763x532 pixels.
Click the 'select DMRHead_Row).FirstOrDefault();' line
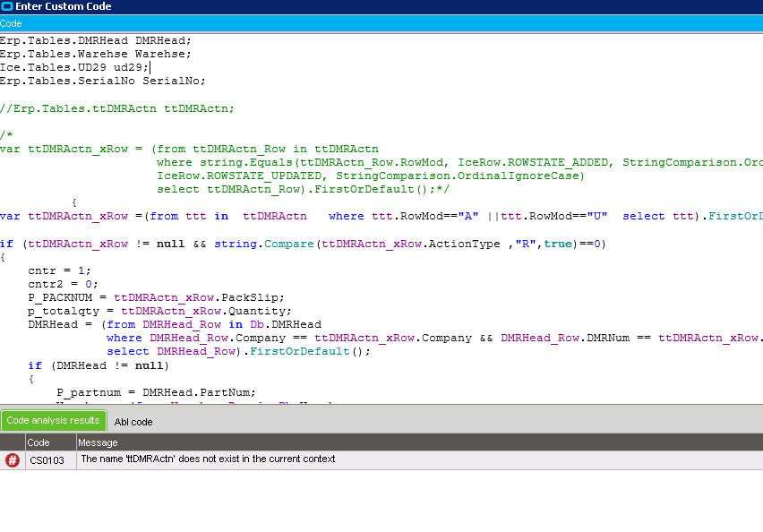point(238,351)
